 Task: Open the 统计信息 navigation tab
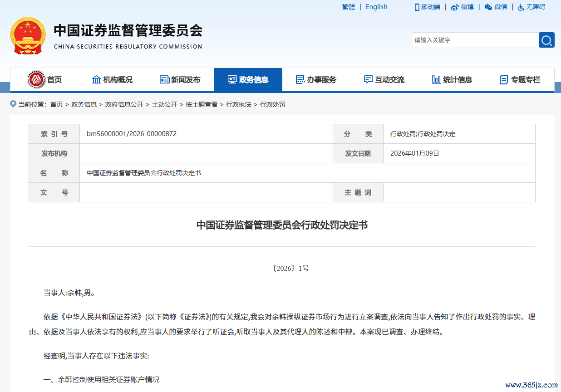click(x=453, y=80)
